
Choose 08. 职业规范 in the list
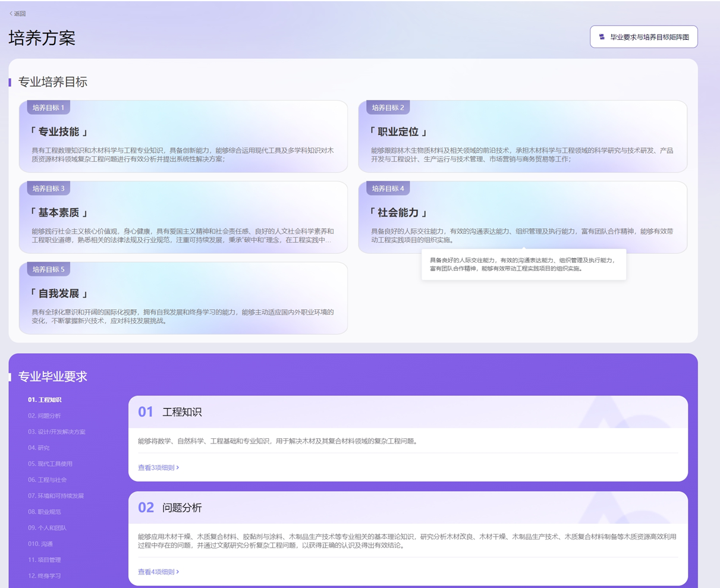click(x=44, y=512)
